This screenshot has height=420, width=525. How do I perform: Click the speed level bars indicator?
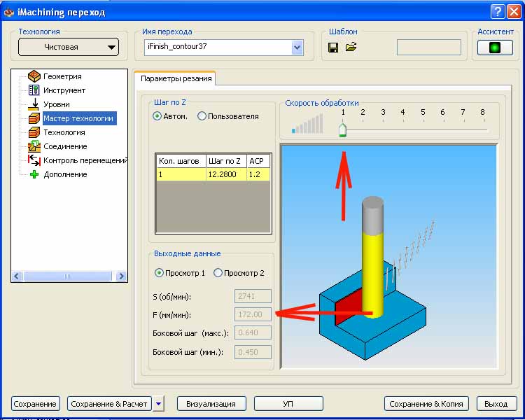(x=307, y=124)
